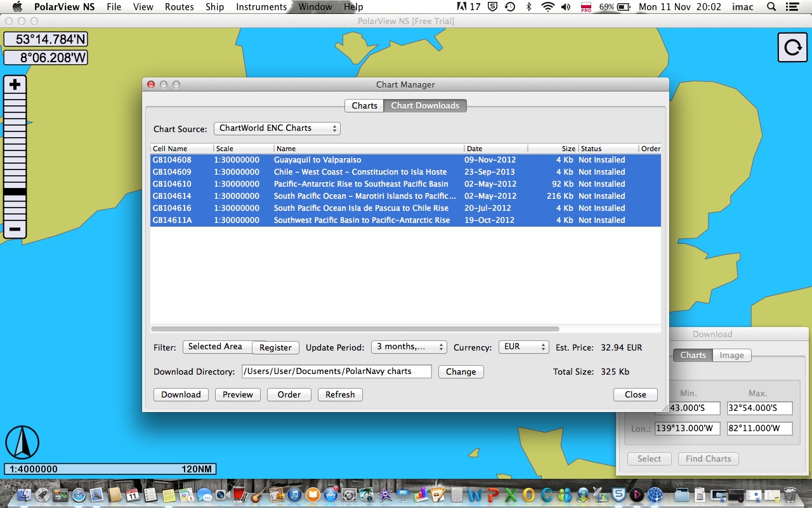
Task: Open Launchpad from the dock
Action: (x=43, y=495)
